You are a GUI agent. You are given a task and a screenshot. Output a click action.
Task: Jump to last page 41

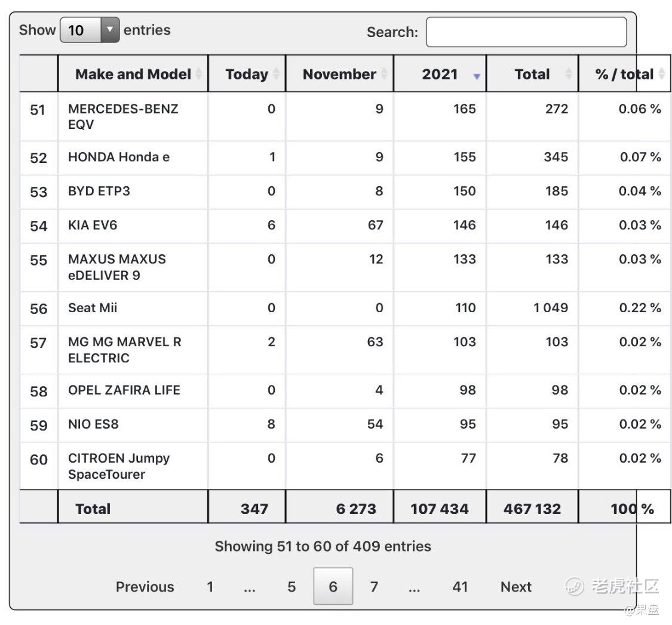(x=461, y=586)
